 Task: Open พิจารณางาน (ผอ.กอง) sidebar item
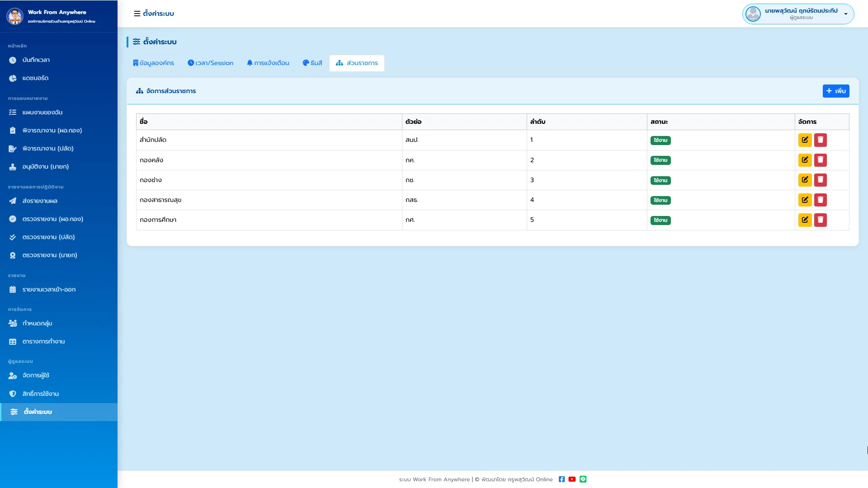coord(59,131)
